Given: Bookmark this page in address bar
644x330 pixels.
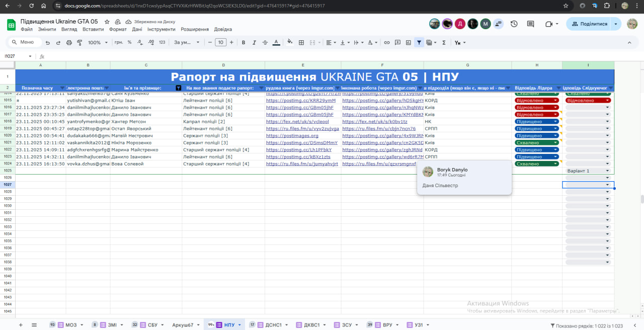Looking at the screenshot, I should click(x=566, y=6).
